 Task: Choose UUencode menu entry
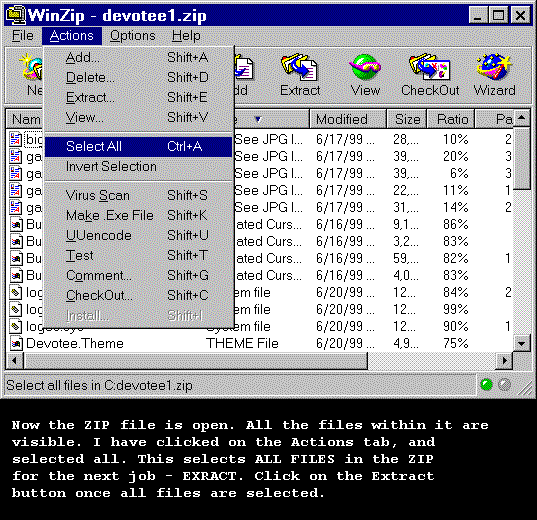(139, 235)
